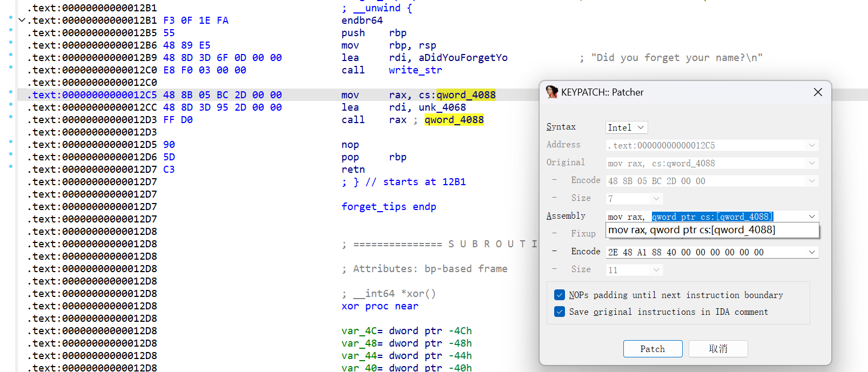The height and width of the screenshot is (372, 868).
Task: Click the dash marker beside the original Encode row
Action: (x=554, y=180)
